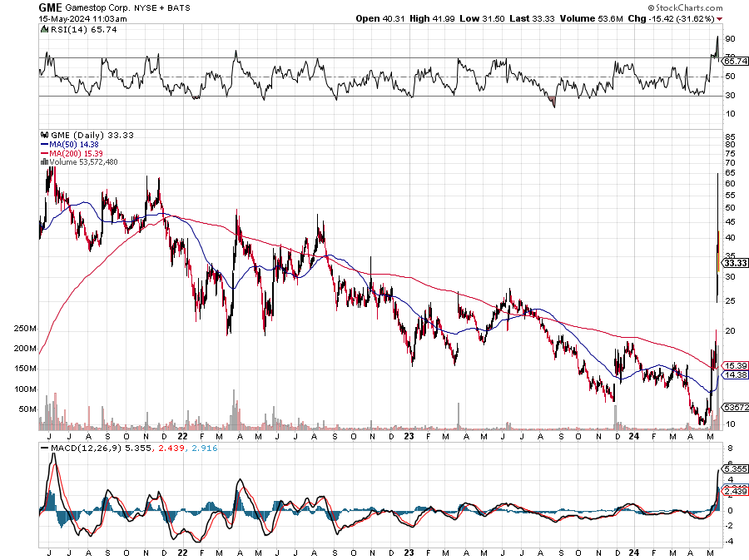Click the RSI(14) legend icon
The width and height of the screenshot is (749, 560).
pyautogui.click(x=44, y=30)
